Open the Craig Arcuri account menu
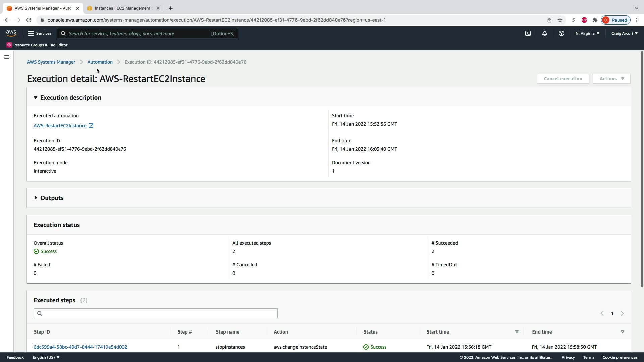This screenshot has height=362, width=644. click(624, 33)
